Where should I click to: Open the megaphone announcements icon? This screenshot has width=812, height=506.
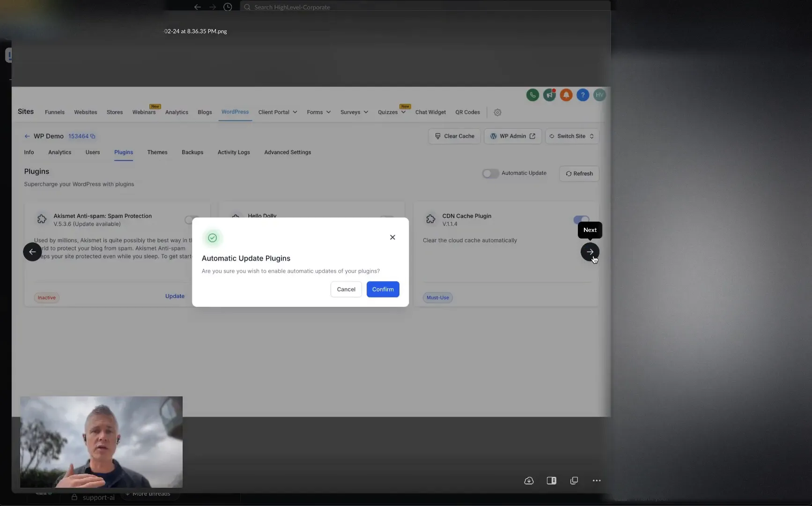click(549, 95)
